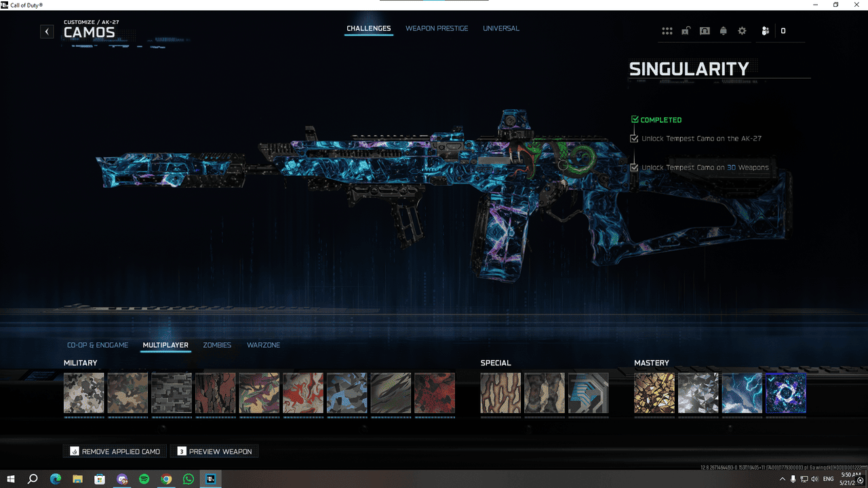Click the open padlock icon in header
This screenshot has width=868, height=488.
pyautogui.click(x=686, y=31)
